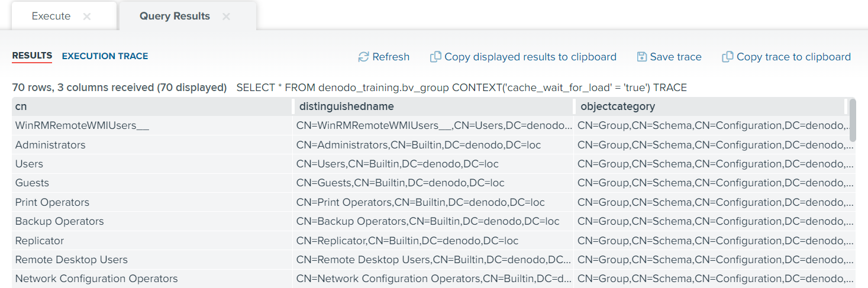
Task: Click the Refresh icon
Action: click(363, 57)
